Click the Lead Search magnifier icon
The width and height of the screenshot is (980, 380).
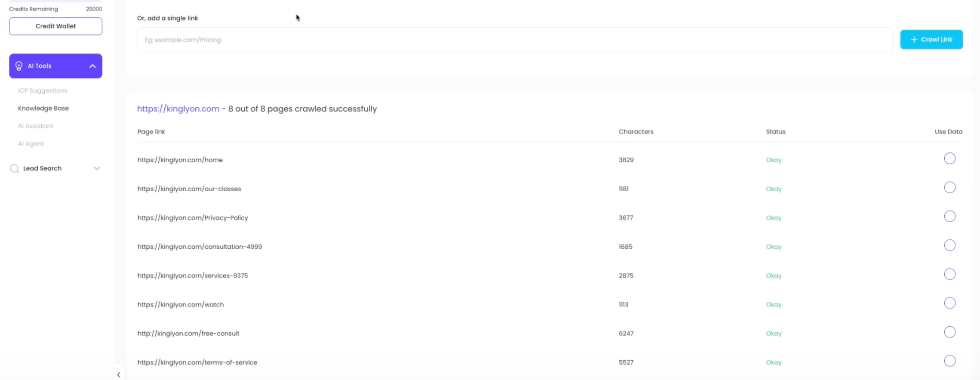pyautogui.click(x=14, y=168)
